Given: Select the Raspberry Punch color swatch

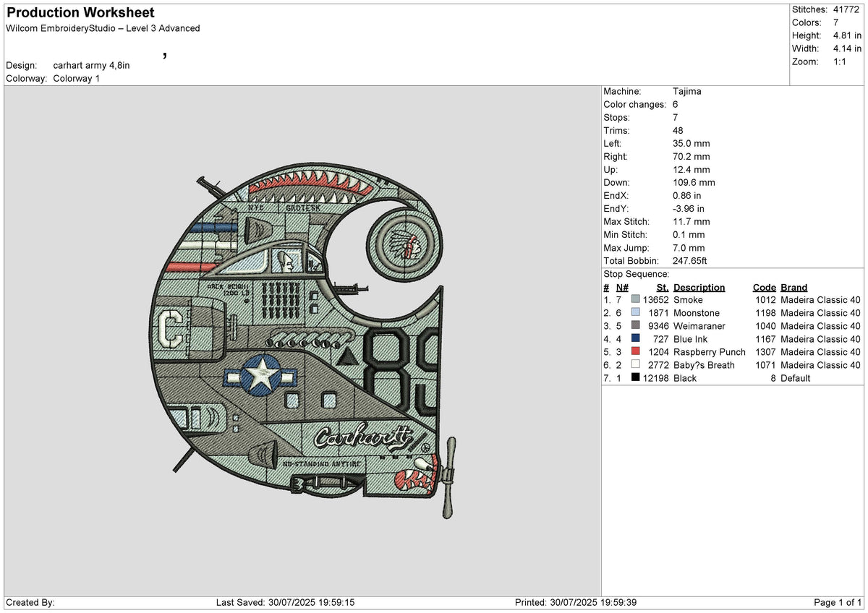Looking at the screenshot, I should point(635,352).
